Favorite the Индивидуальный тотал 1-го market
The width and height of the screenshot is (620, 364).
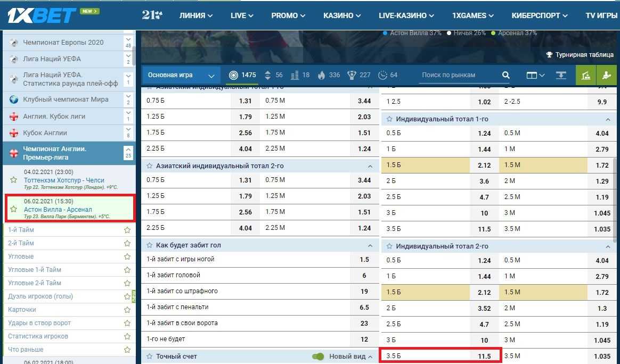coord(389,119)
